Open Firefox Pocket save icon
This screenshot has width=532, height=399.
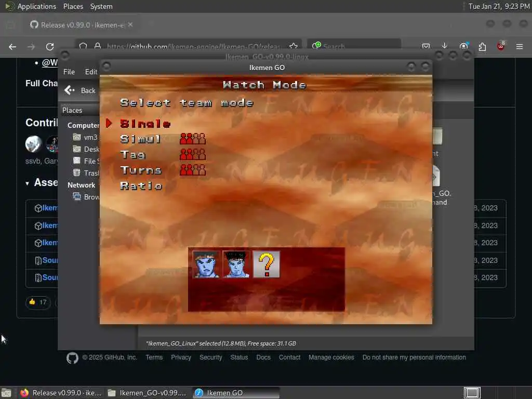426,46
